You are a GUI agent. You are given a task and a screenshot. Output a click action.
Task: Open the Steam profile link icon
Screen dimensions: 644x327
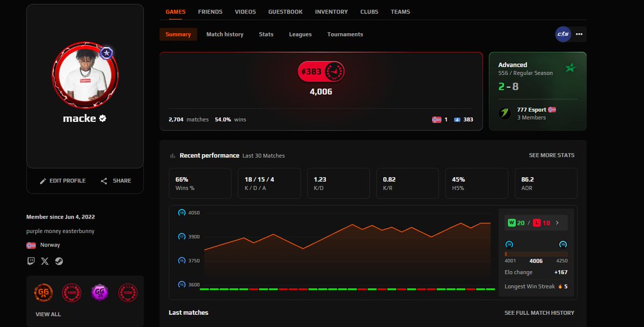[58, 261]
